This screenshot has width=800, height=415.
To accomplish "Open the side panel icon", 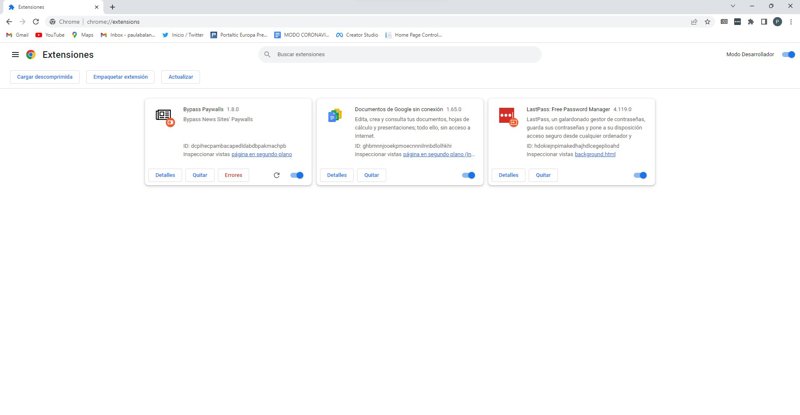I will pyautogui.click(x=764, y=21).
